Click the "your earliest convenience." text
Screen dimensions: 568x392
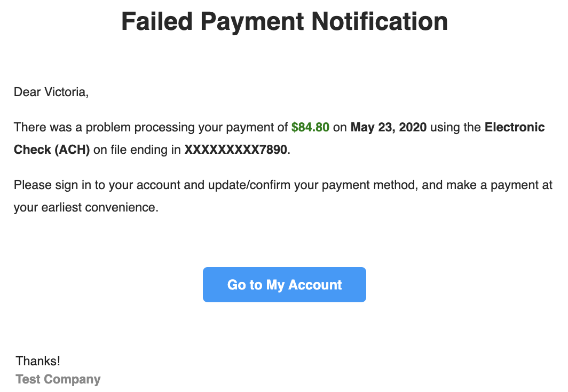point(86,208)
